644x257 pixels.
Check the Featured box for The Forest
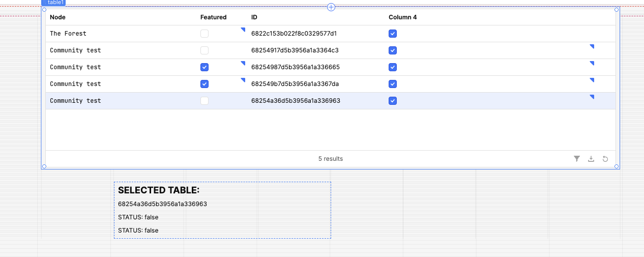204,34
